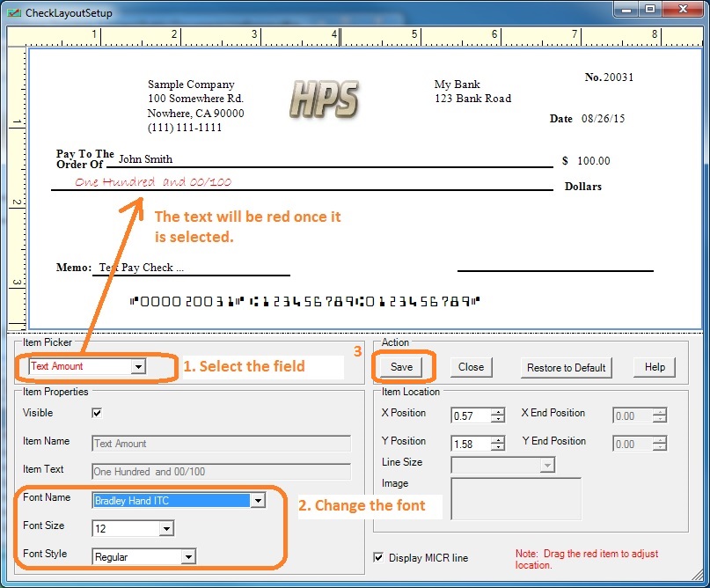Click the HPS logo on check
The width and height of the screenshot is (710, 588).
pyautogui.click(x=324, y=99)
